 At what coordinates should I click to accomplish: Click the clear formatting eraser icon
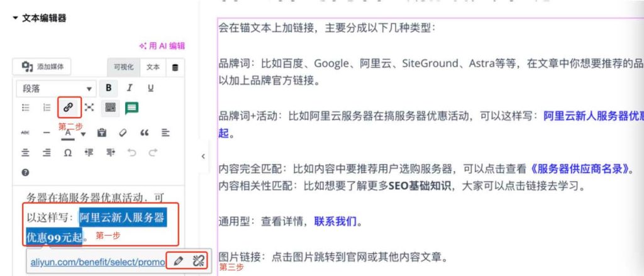[x=123, y=133]
